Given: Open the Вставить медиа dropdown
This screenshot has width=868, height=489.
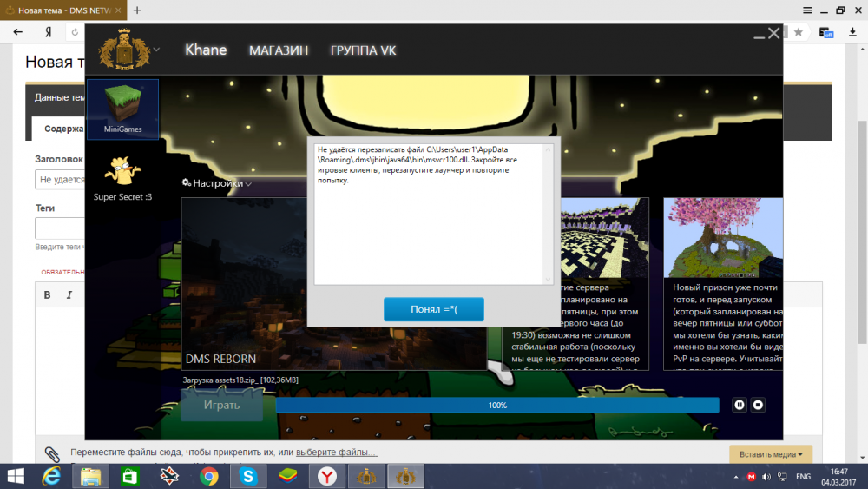Looking at the screenshot, I should pyautogui.click(x=771, y=454).
